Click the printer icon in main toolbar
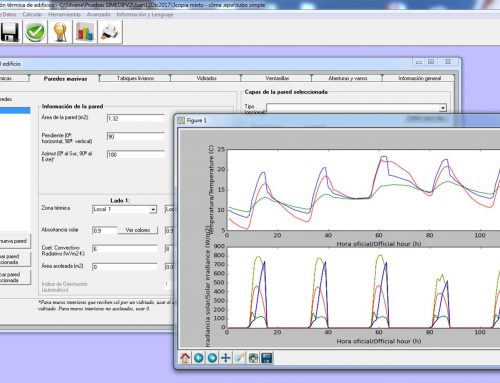Image resolution: width=500 pixels, height=383 pixels. pyautogui.click(x=110, y=32)
